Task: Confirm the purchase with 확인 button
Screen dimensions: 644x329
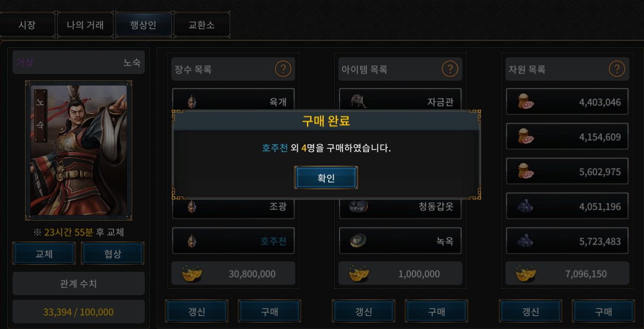Action: (x=326, y=178)
